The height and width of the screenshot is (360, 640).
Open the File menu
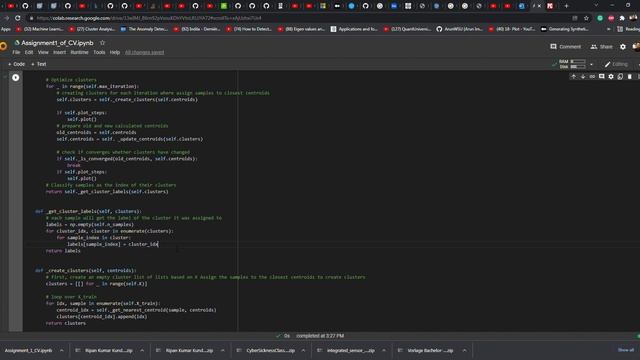click(16, 52)
